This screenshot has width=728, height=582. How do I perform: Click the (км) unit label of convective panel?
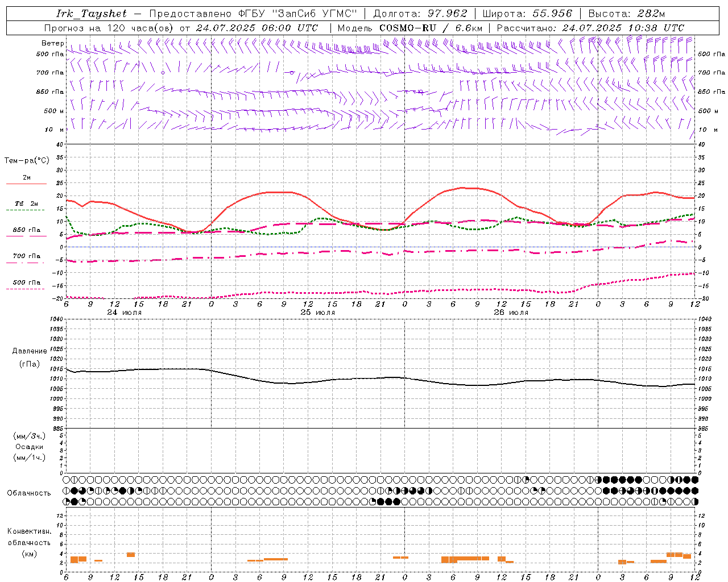pos(30,554)
